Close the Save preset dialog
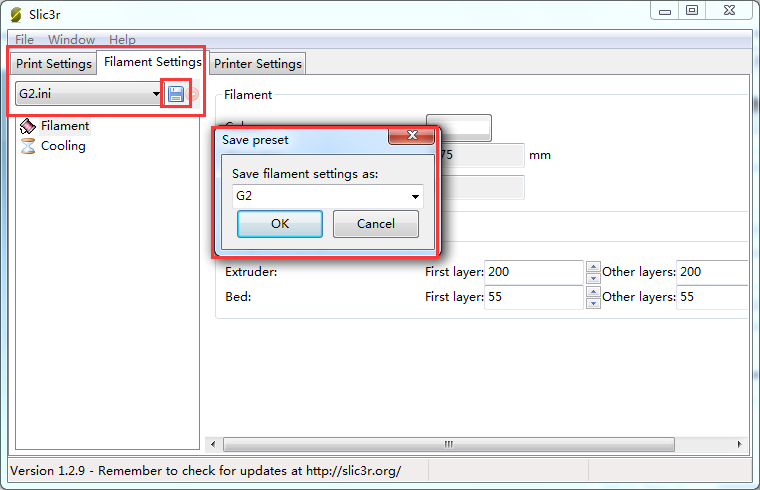 pyautogui.click(x=412, y=135)
